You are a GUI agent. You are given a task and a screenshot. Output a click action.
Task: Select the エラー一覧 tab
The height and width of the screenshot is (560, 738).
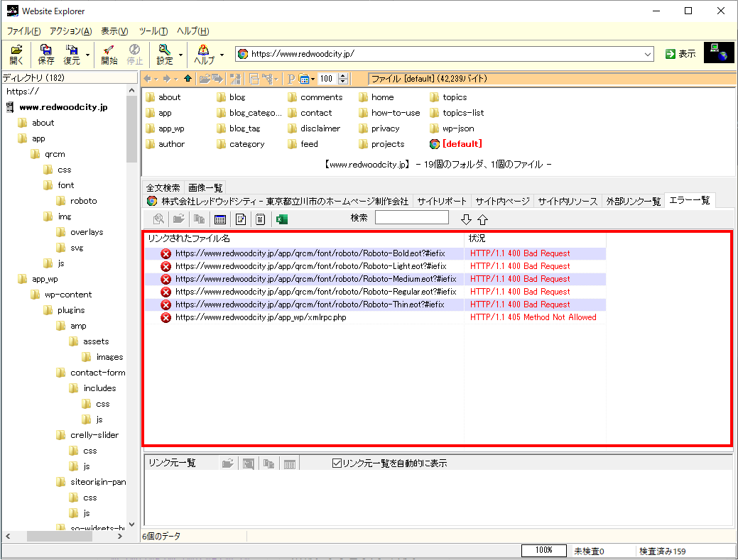pos(690,200)
